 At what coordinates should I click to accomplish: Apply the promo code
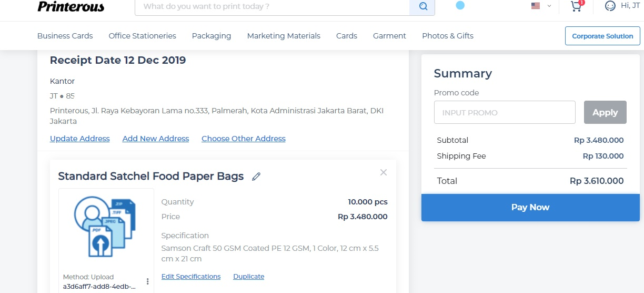tap(605, 112)
